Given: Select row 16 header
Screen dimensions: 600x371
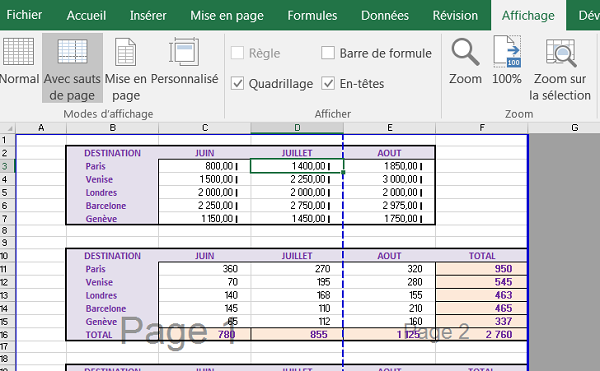Looking at the screenshot, I should [8, 334].
